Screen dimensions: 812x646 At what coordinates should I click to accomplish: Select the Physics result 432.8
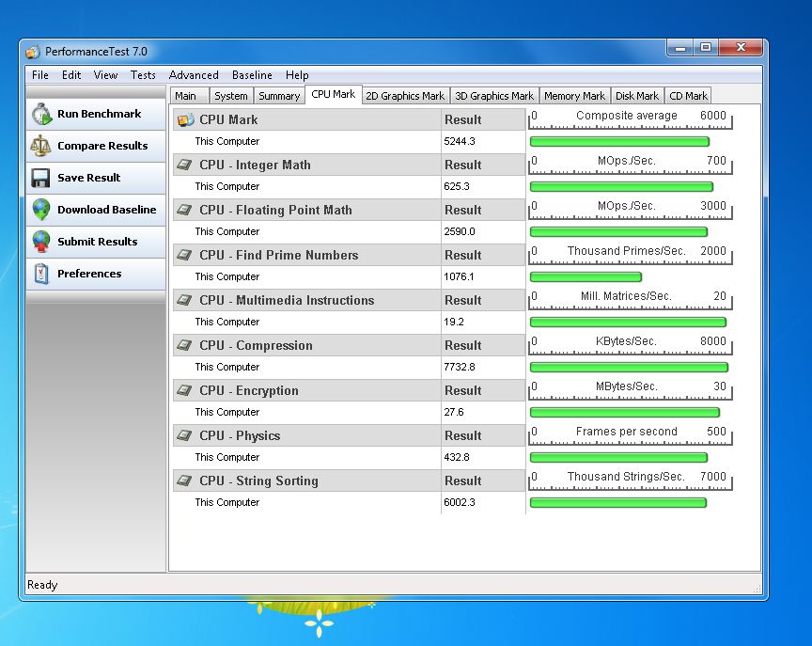tap(456, 457)
